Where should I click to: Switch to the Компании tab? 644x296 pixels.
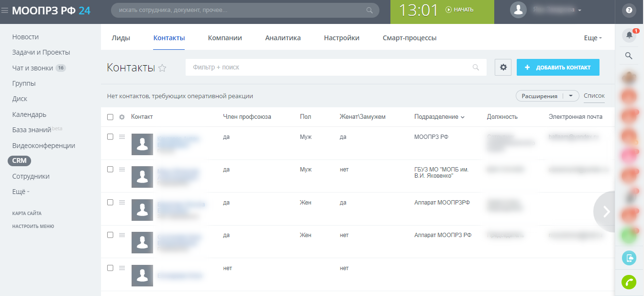(x=225, y=38)
